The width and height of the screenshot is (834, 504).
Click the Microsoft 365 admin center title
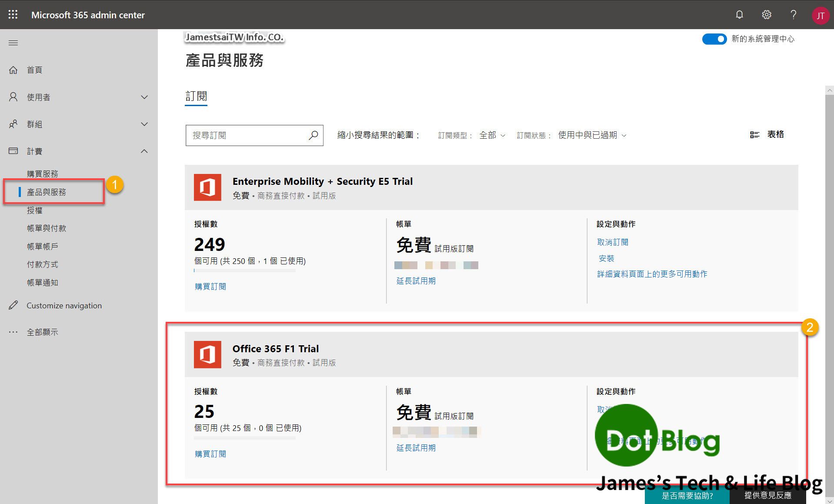(88, 15)
